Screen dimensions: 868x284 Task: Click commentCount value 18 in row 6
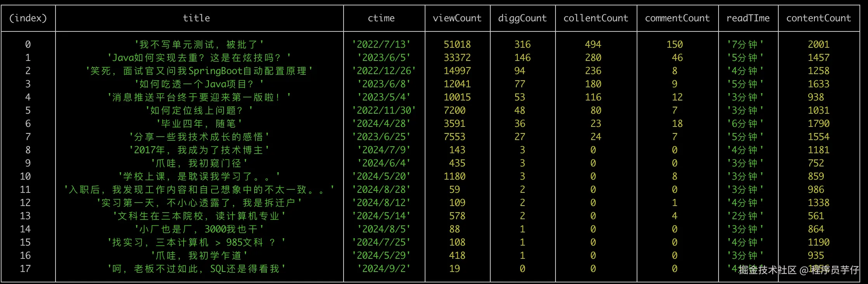(677, 124)
